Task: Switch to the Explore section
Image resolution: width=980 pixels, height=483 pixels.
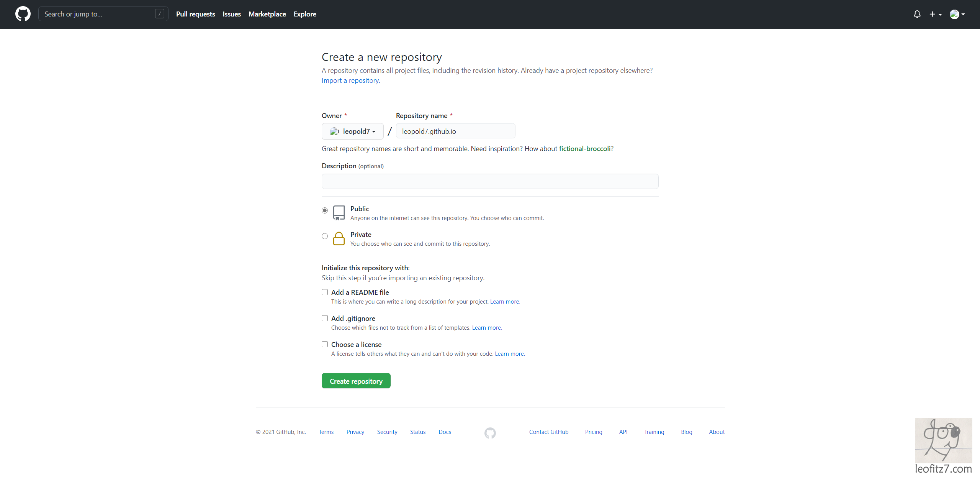Action: [304, 14]
